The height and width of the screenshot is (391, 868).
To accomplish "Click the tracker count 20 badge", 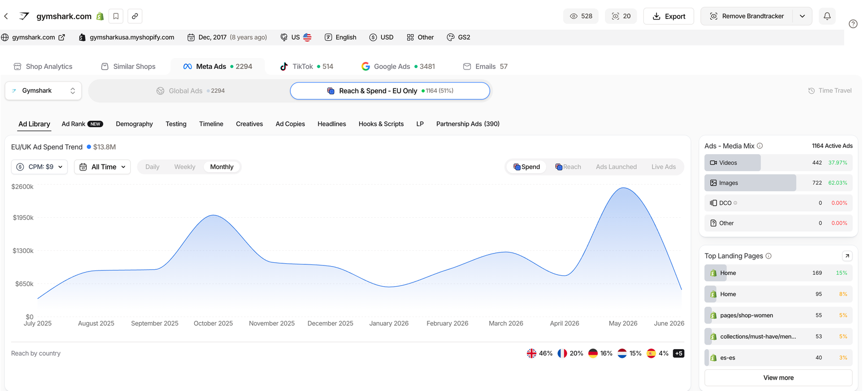I will coord(621,16).
